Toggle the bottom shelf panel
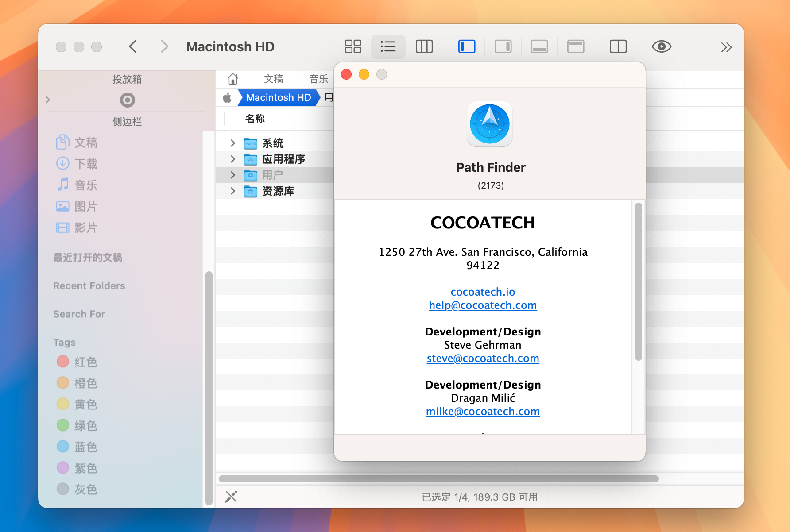Image resolution: width=790 pixels, height=532 pixels. 539,46
